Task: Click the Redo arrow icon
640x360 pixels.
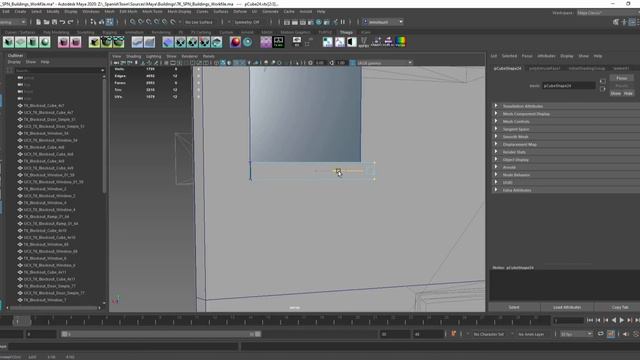Action: (70, 22)
